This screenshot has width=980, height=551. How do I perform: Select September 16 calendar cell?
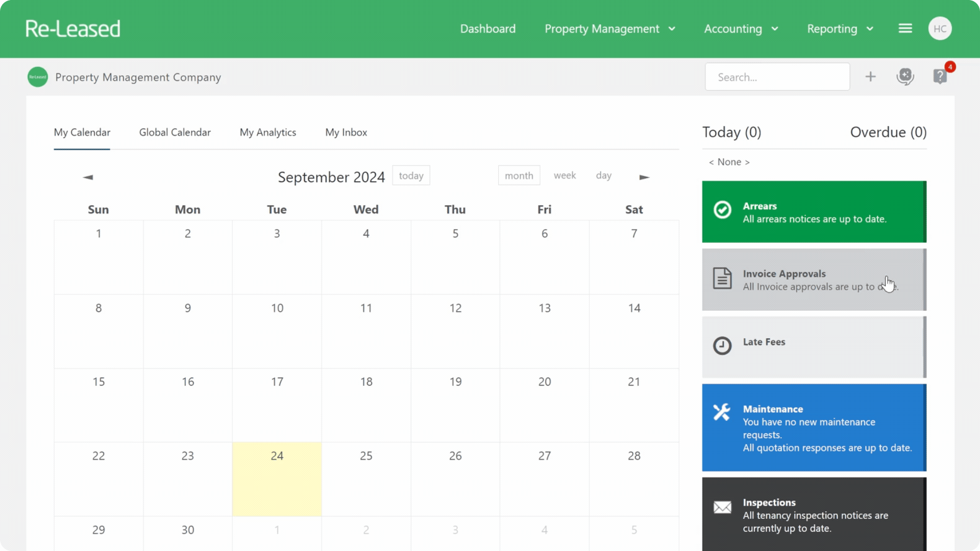(x=188, y=405)
